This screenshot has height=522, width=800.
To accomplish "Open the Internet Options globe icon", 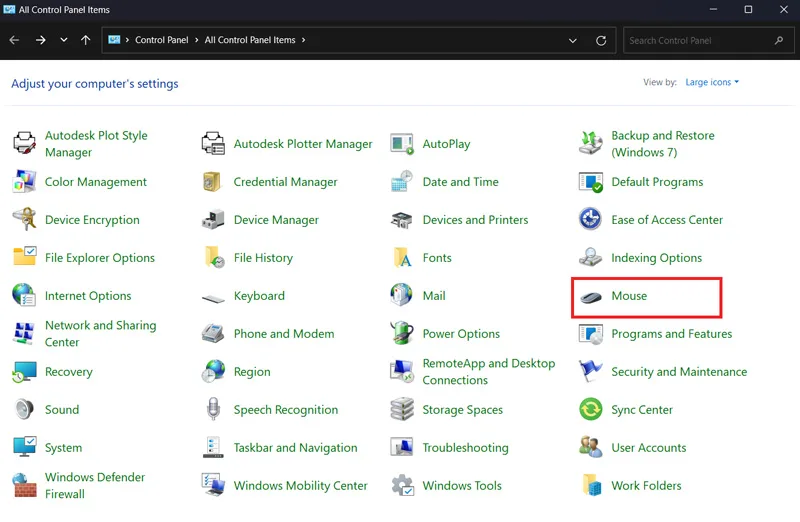I will point(24,295).
